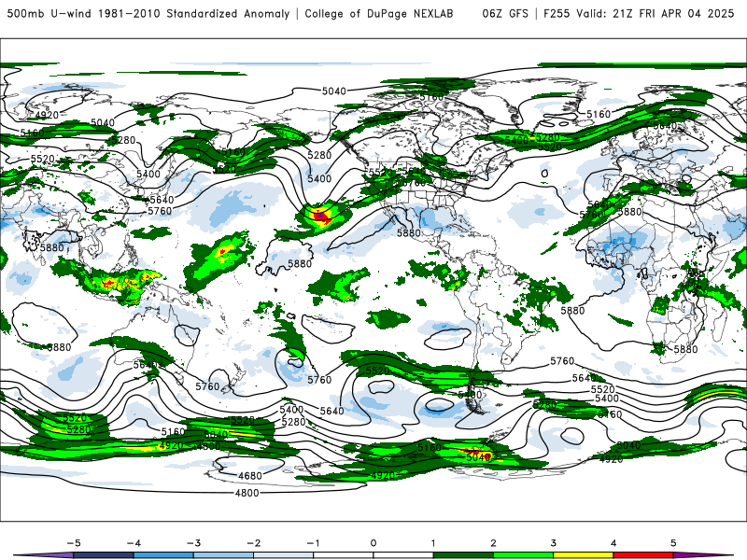Click the '-4' colorbar scale label
Screen dimensions: 747x560
coord(134,543)
